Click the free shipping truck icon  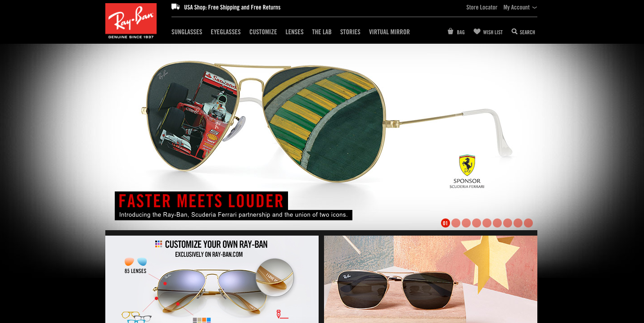pyautogui.click(x=176, y=7)
